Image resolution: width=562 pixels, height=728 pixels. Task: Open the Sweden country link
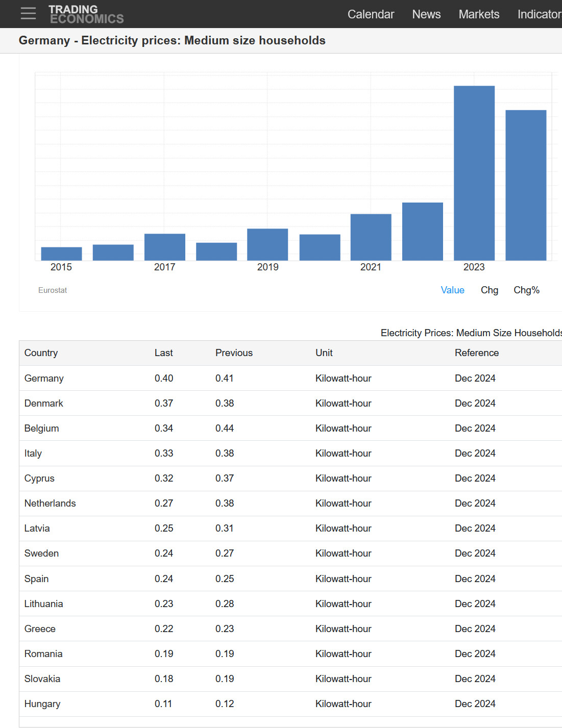tap(41, 553)
